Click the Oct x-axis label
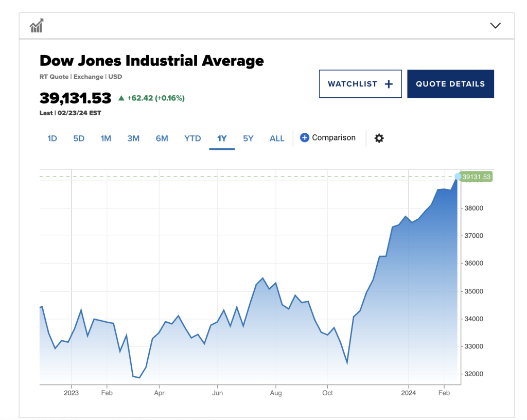This screenshot has width=527, height=420. pos(327,393)
